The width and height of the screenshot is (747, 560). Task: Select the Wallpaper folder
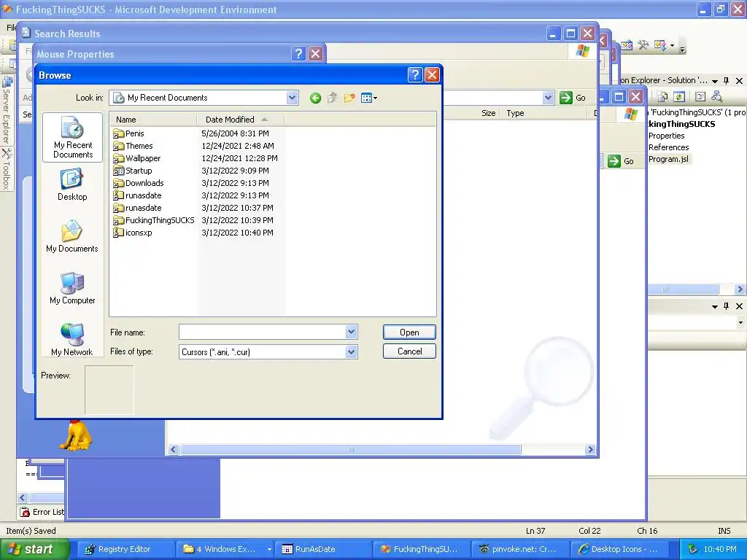[137, 158]
